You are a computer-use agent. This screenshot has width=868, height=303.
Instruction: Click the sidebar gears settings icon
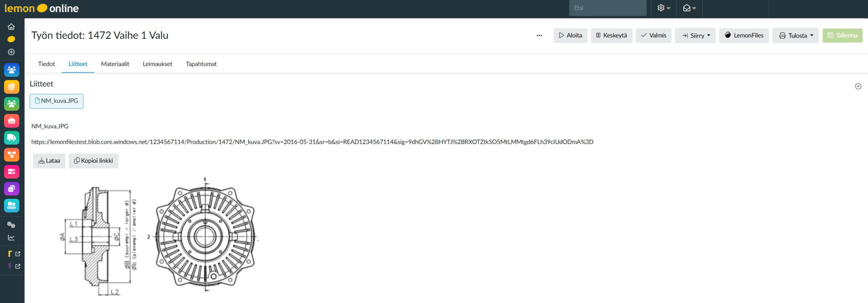pyautogui.click(x=11, y=225)
